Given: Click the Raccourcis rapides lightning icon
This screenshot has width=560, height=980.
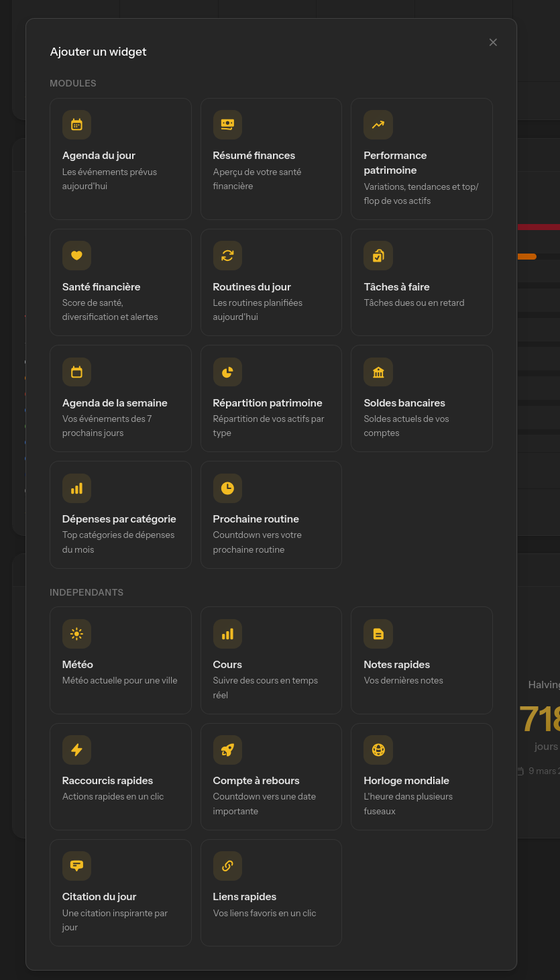Looking at the screenshot, I should pos(76,750).
